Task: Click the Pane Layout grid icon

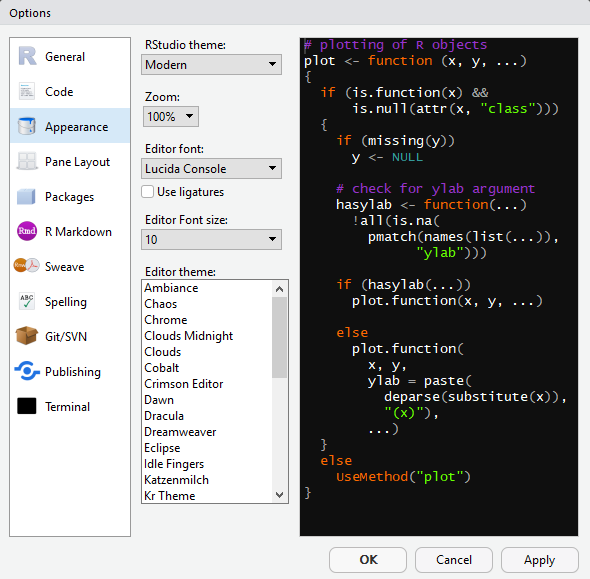Action: click(x=27, y=161)
